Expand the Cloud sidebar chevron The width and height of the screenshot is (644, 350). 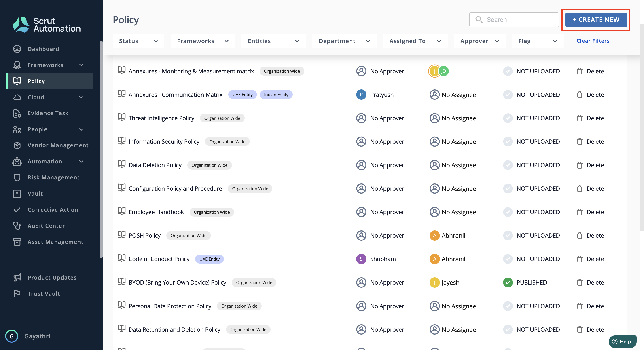[x=81, y=97]
